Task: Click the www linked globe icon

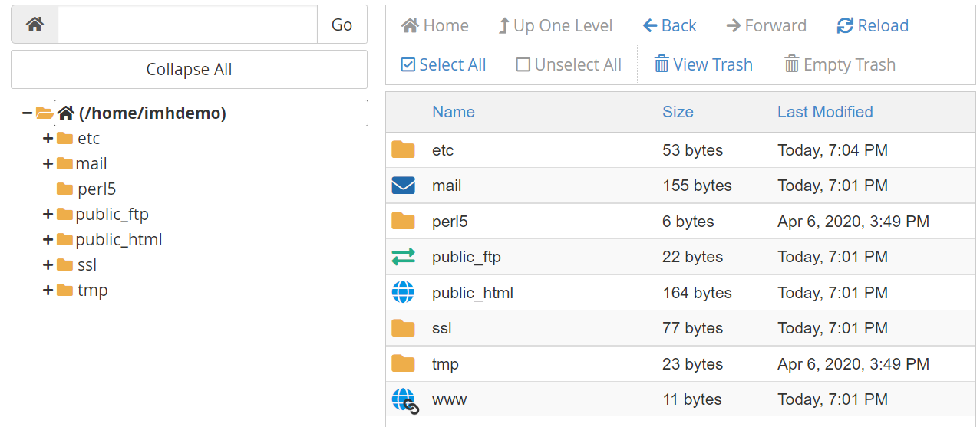Action: 405,401
